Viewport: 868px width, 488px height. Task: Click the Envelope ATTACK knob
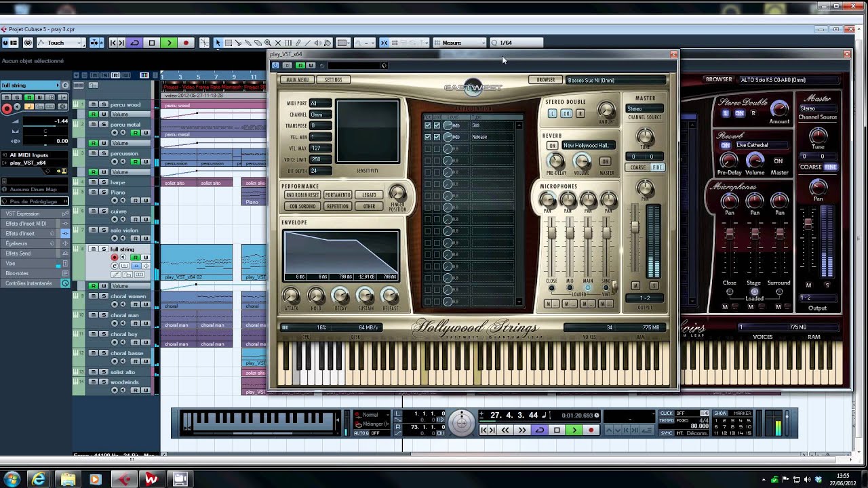(x=291, y=296)
